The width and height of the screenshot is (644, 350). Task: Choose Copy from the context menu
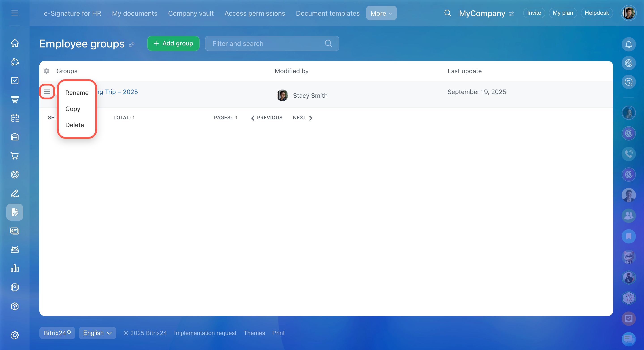73,109
